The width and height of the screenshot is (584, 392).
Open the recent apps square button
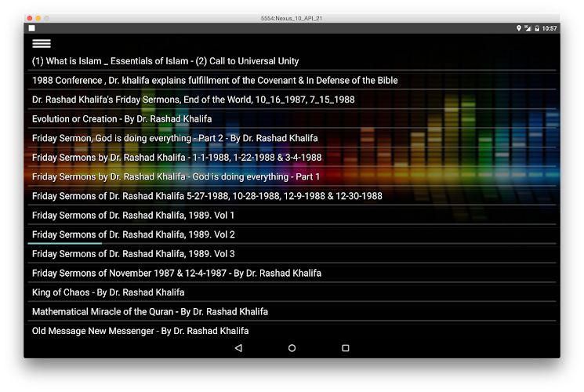346,348
